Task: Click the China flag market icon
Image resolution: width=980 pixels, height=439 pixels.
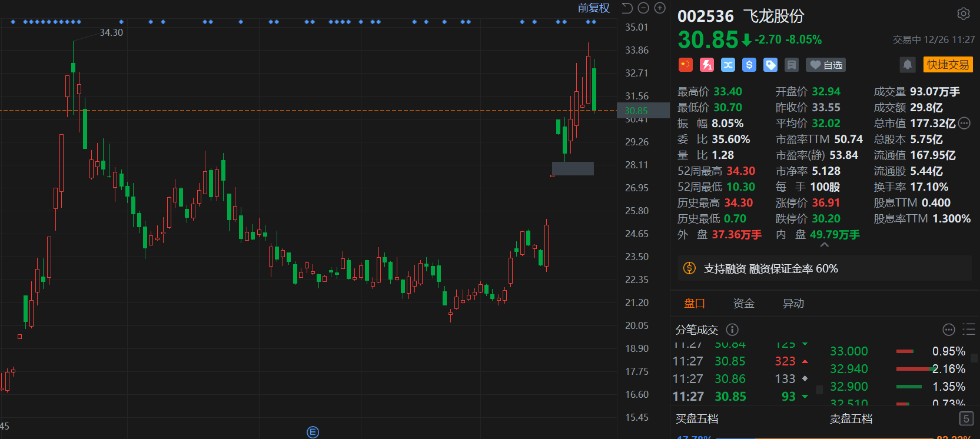Action: pos(685,65)
